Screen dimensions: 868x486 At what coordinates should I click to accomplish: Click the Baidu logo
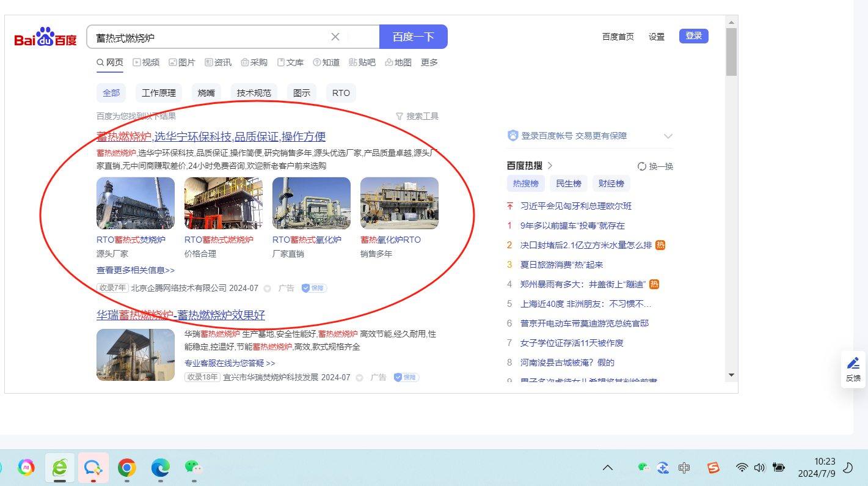(x=46, y=38)
